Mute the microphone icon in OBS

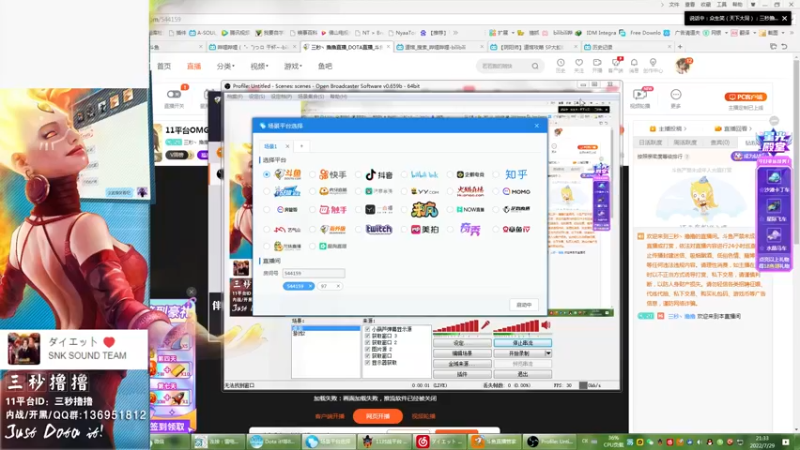point(485,325)
